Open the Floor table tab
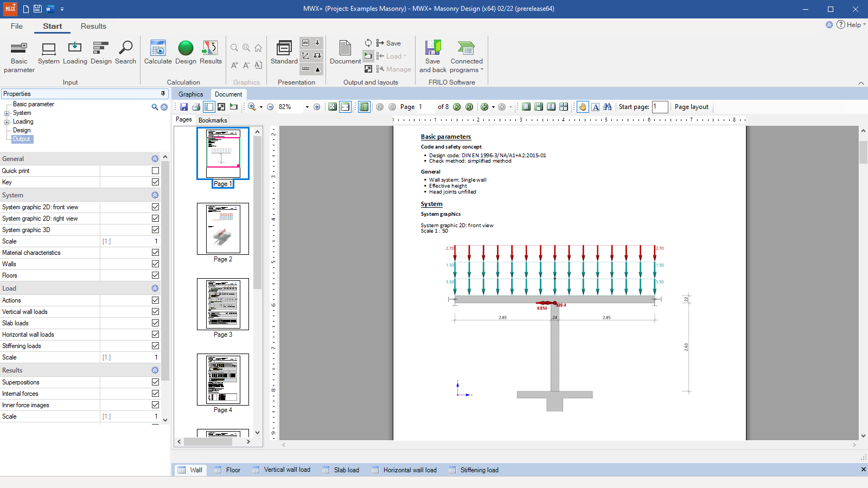The height and width of the screenshot is (488, 868). coord(227,470)
